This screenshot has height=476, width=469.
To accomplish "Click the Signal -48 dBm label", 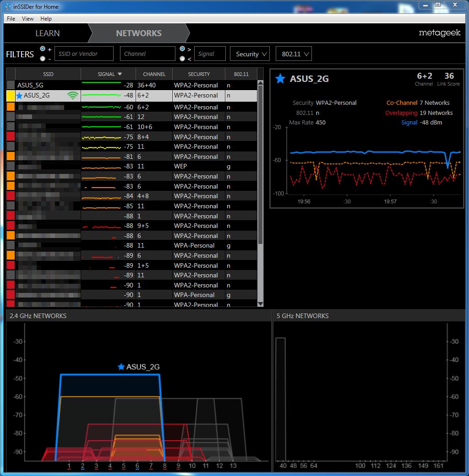I will coord(422,123).
